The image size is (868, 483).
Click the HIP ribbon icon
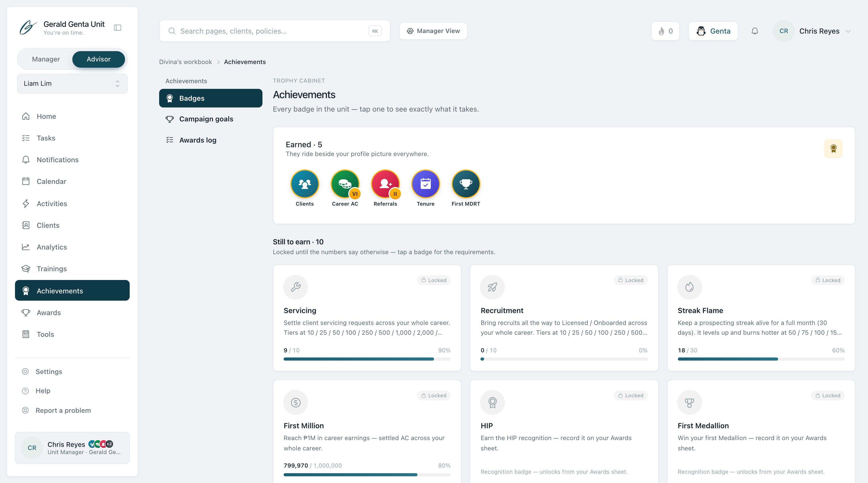click(x=492, y=402)
